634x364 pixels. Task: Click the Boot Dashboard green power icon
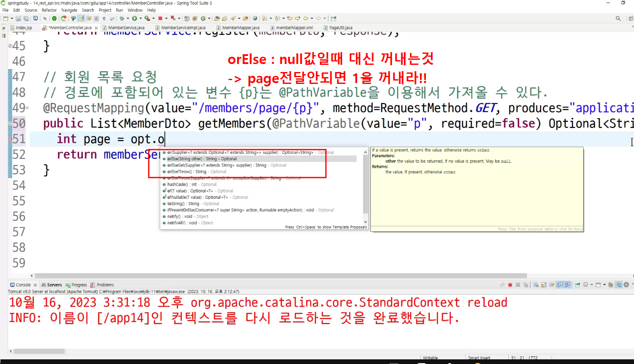click(x=54, y=18)
